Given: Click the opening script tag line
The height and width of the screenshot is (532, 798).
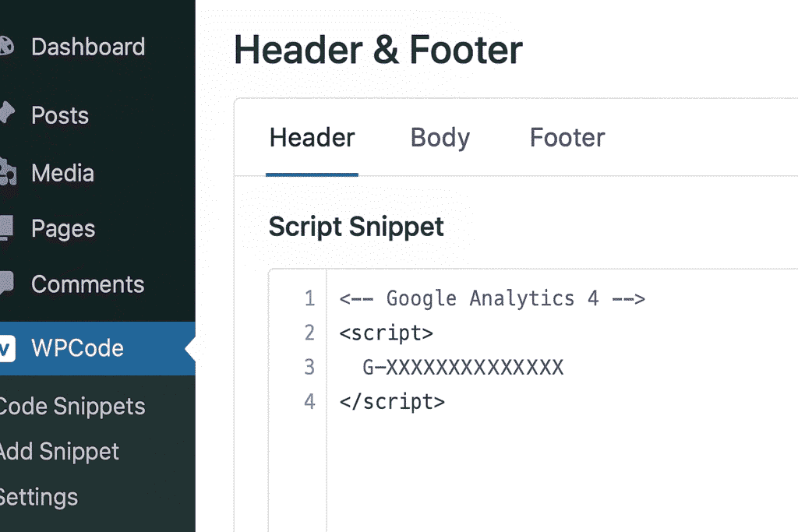Looking at the screenshot, I should [x=387, y=333].
